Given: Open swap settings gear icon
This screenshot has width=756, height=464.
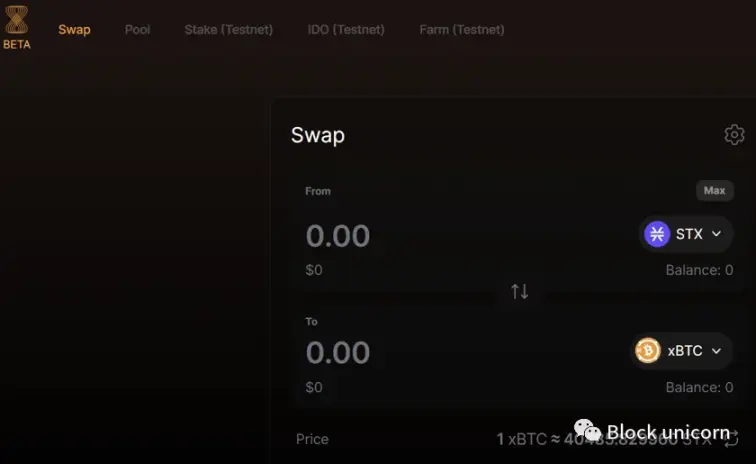Looking at the screenshot, I should [734, 135].
